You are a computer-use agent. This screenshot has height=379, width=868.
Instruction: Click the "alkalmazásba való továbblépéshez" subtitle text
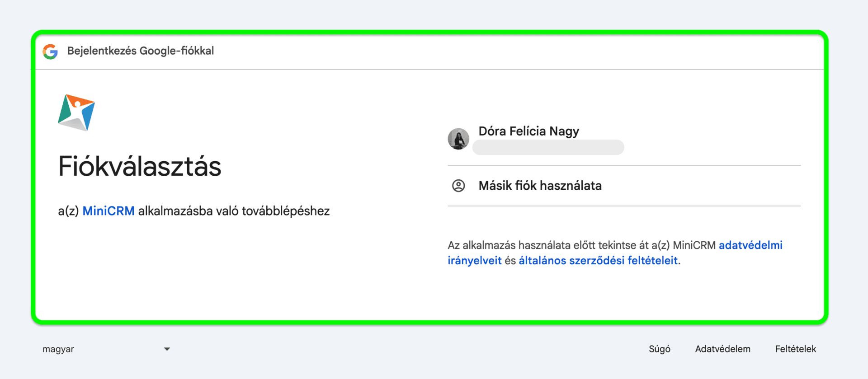(x=234, y=211)
